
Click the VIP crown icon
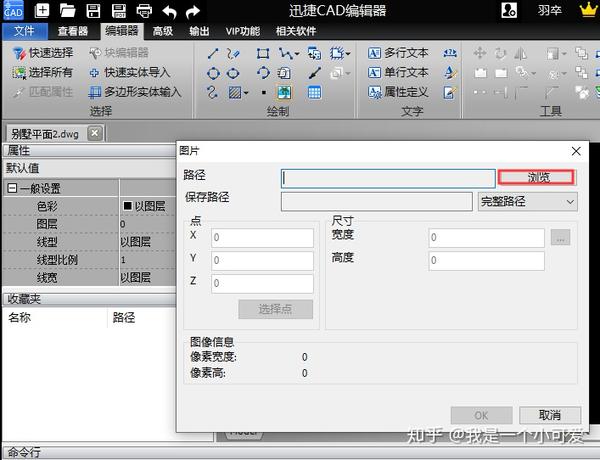click(588, 10)
